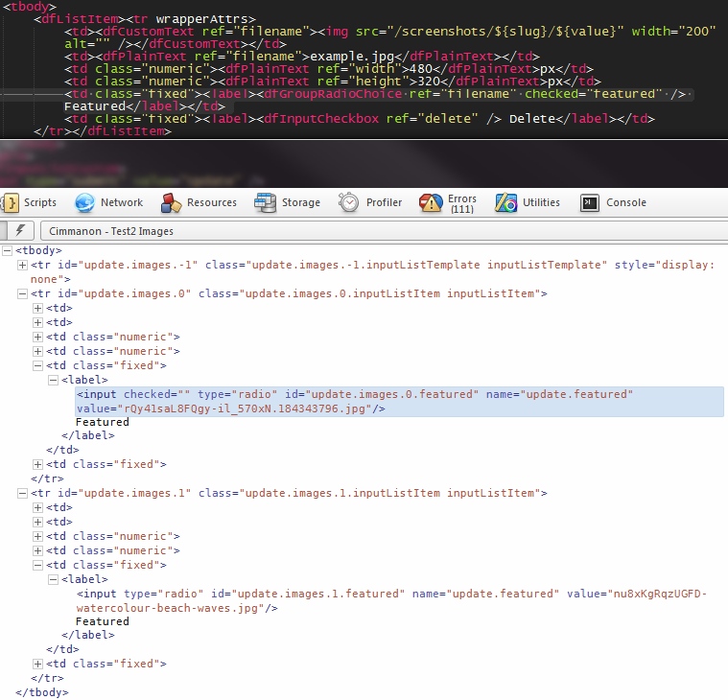Click the Storage database icon

266,202
